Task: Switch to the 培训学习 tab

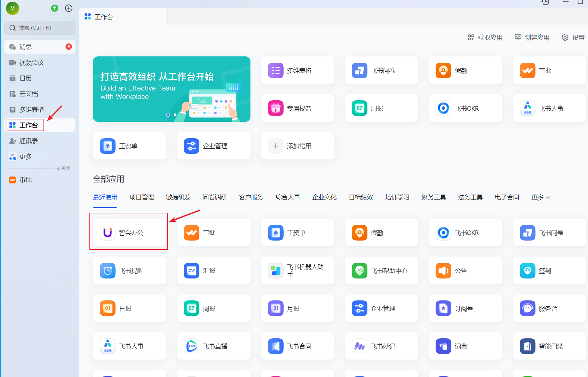Action: pos(397,197)
